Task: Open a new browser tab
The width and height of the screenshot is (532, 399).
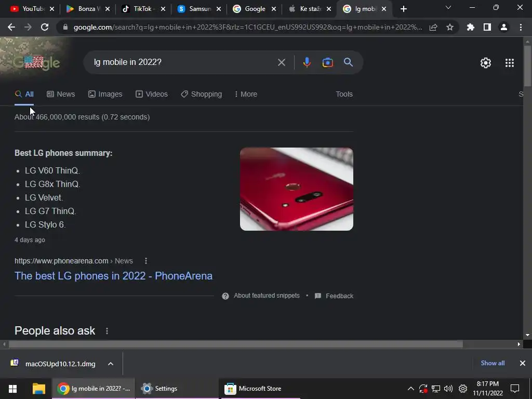Action: click(403, 9)
